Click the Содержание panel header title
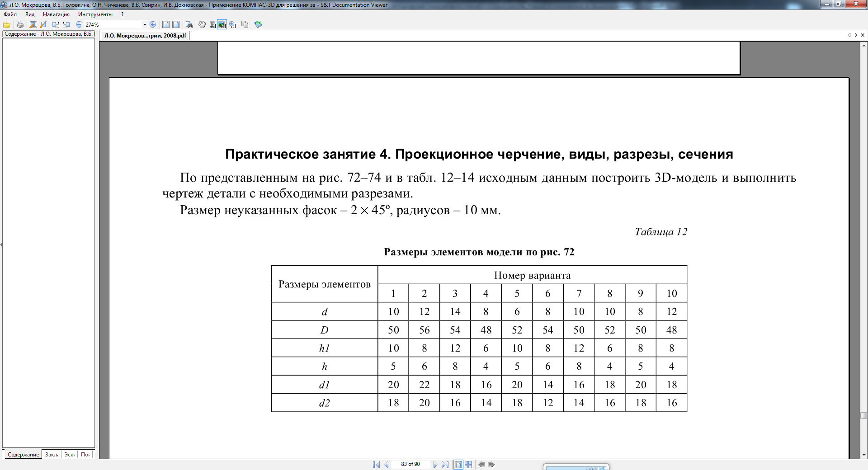This screenshot has width=868, height=470. 48,34
